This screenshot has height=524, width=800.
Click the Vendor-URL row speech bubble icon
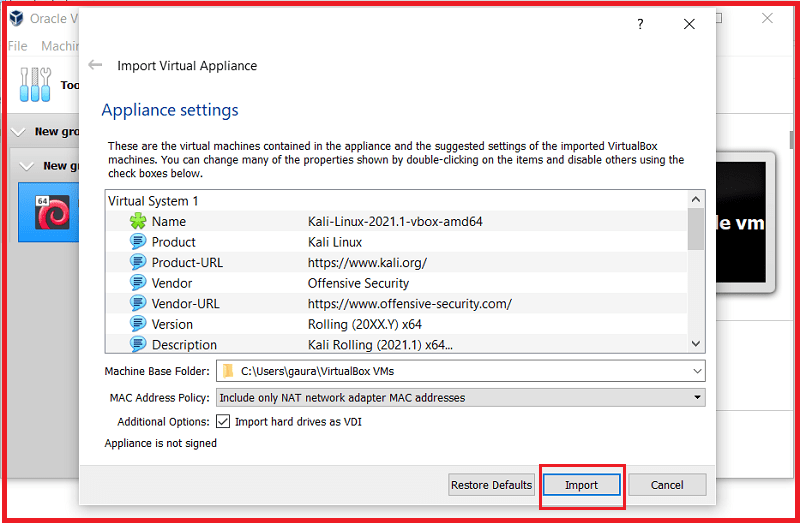click(138, 303)
